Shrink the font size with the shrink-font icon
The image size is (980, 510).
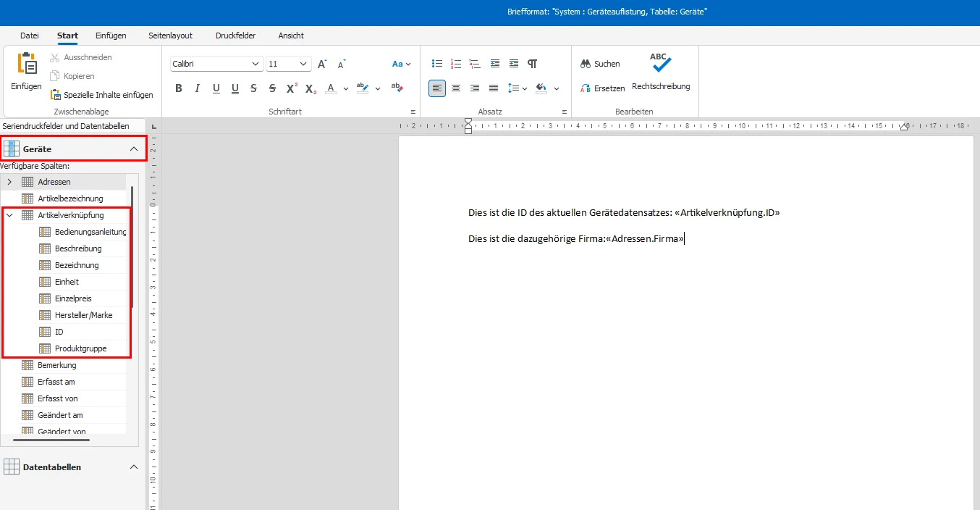[x=342, y=64]
